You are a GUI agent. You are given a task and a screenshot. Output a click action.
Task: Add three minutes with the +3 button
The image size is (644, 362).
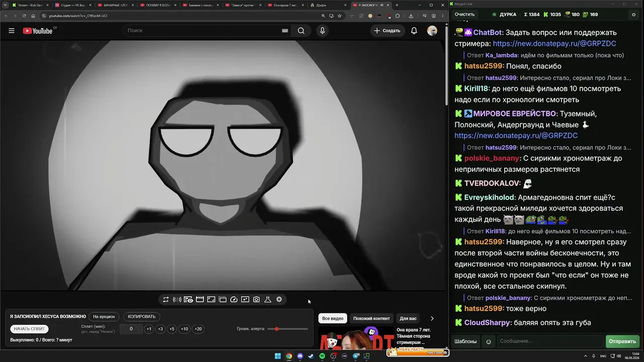point(160,329)
